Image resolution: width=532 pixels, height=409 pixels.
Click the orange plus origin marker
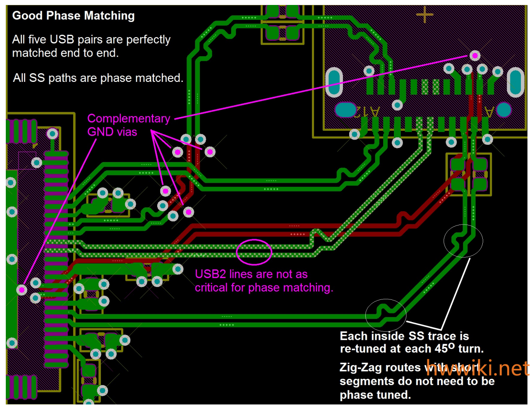pyautogui.click(x=424, y=15)
